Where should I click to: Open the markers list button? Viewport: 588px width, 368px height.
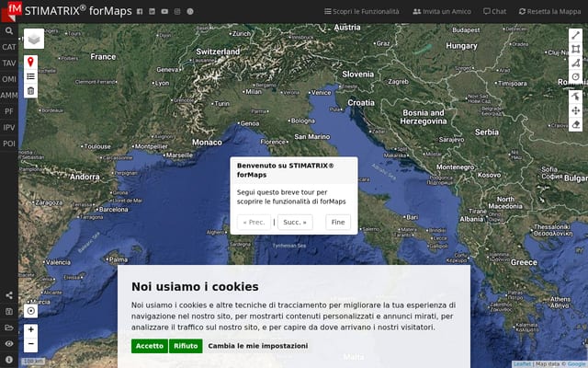[30, 76]
